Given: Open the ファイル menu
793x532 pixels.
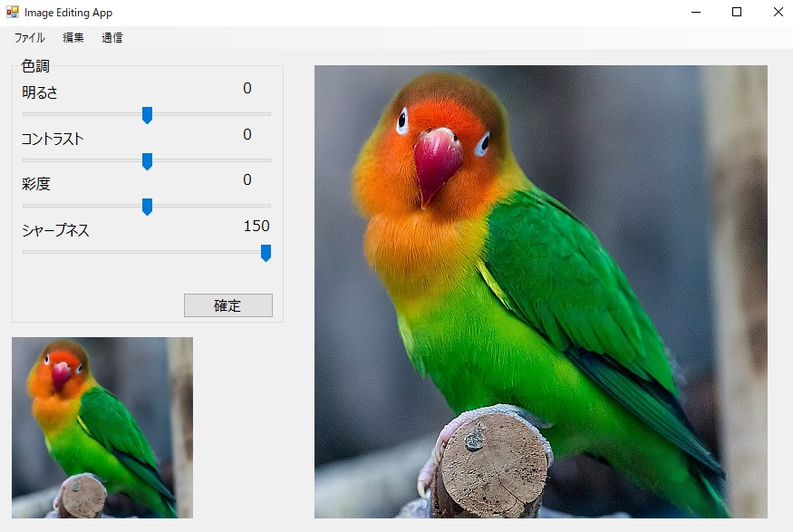Looking at the screenshot, I should 29,38.
